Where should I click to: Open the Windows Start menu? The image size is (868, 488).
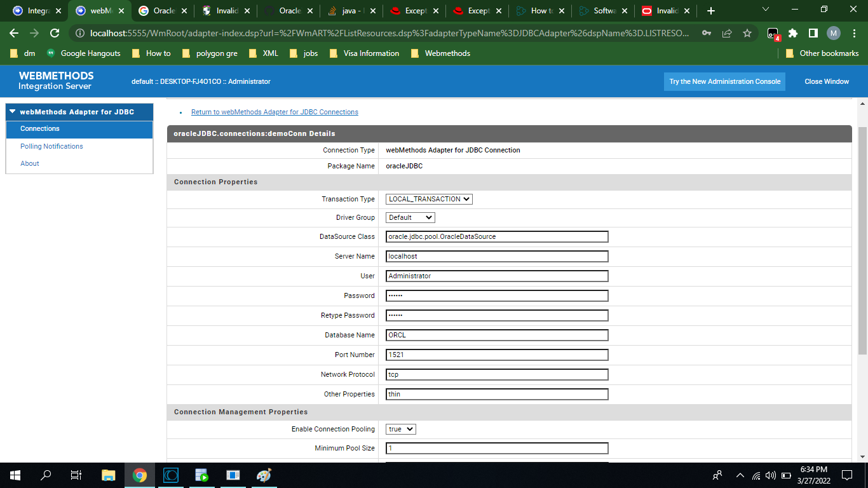point(15,475)
